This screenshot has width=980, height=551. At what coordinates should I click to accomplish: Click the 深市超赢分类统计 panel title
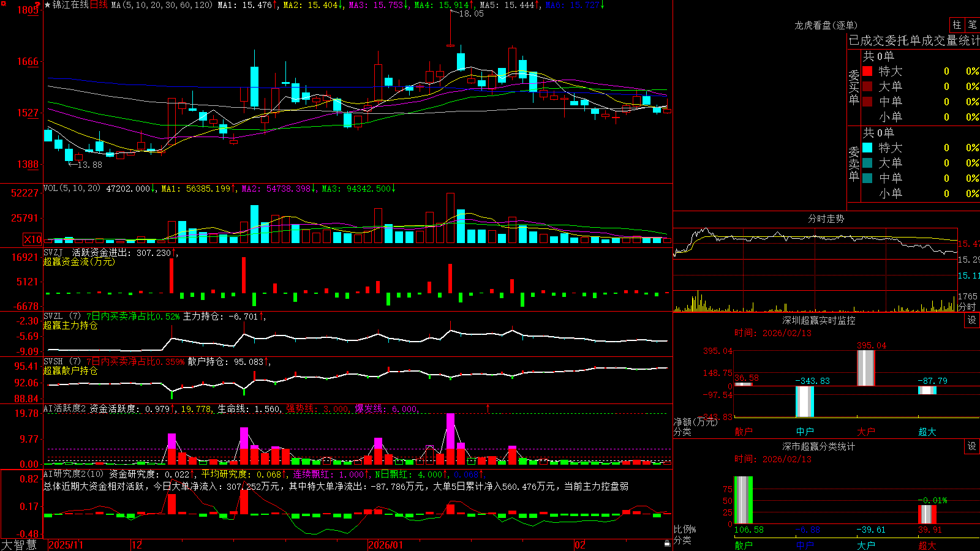click(819, 446)
